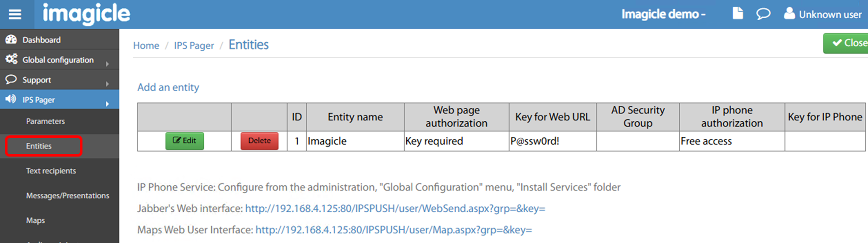Select Text recipients in sidebar
The image size is (868, 243).
coord(51,171)
